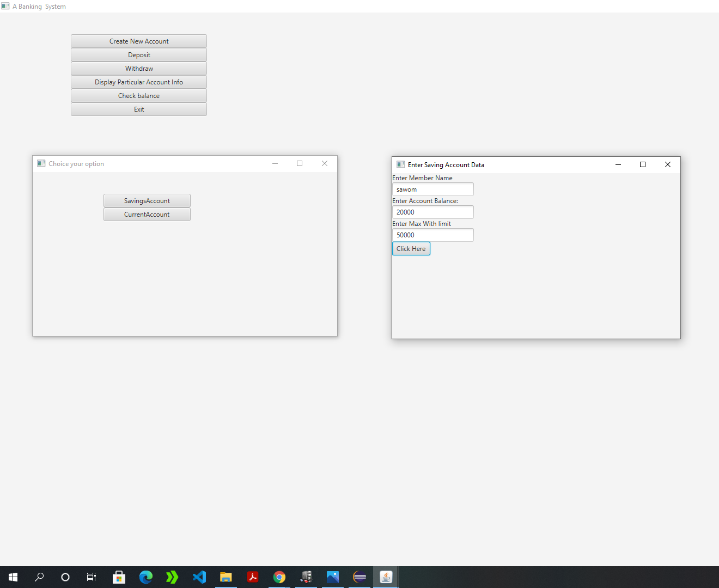The width and height of the screenshot is (719, 588).
Task: Select the Deposit option
Action: click(139, 54)
